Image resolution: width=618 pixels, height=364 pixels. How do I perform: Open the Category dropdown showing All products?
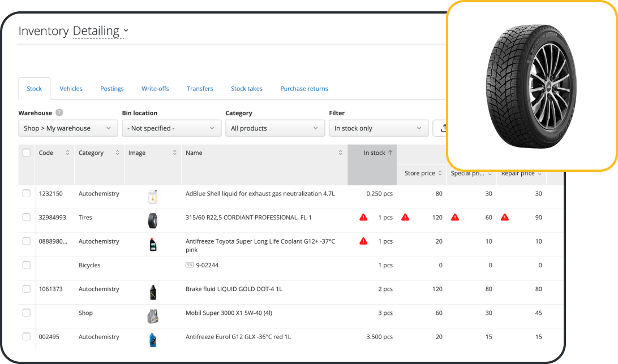(275, 128)
